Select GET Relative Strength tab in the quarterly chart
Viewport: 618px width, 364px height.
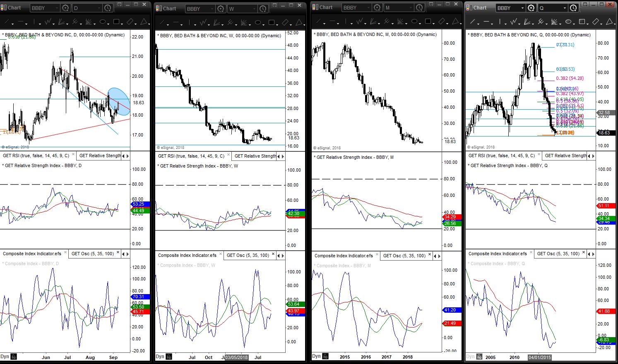(566, 156)
